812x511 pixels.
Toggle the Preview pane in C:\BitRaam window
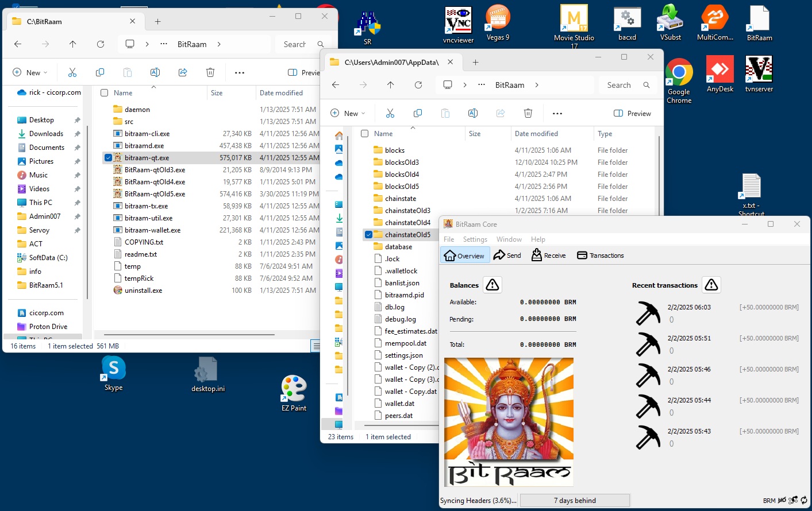coord(303,72)
